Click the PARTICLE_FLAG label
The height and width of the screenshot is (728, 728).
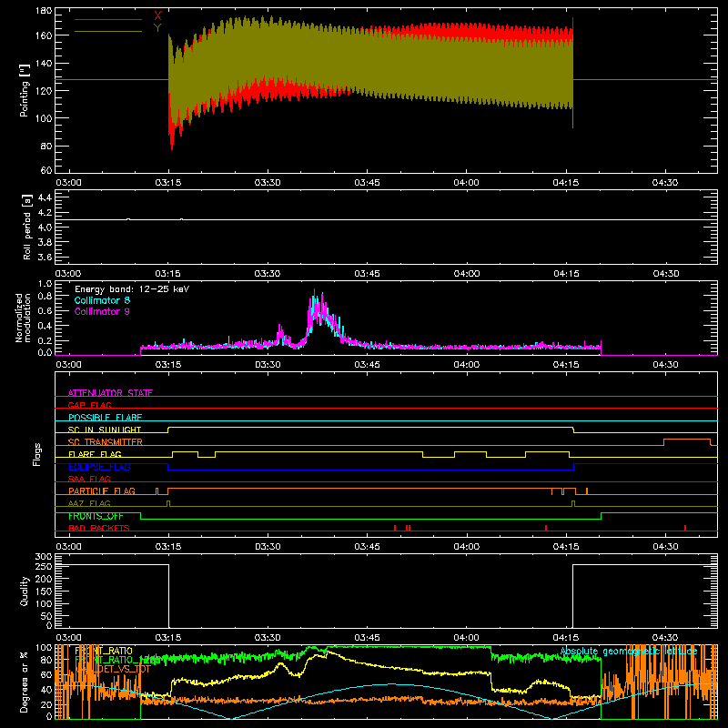click(102, 490)
